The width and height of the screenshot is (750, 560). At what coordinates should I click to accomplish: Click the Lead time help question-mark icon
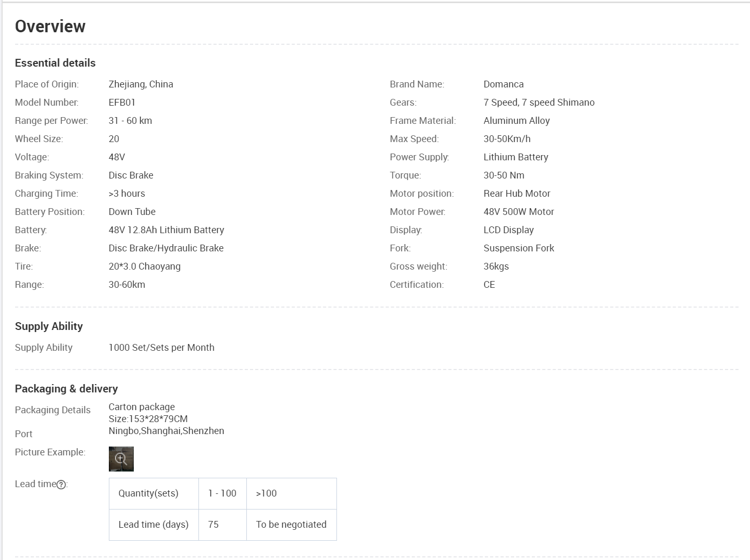point(61,485)
